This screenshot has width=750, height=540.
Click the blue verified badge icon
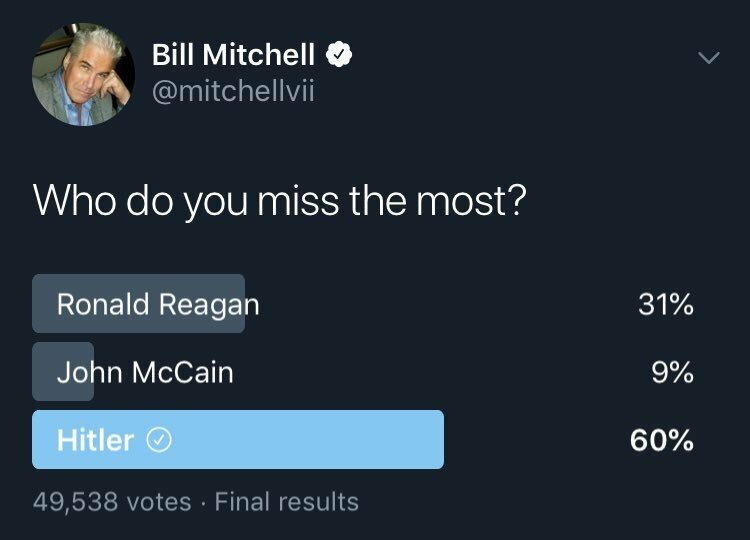point(340,56)
